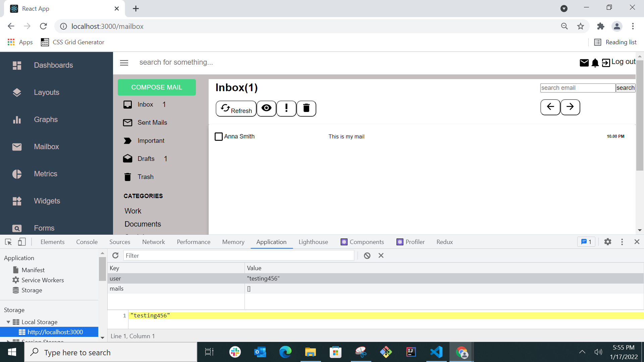Collapse the Local Storage tree in DevTools

click(x=8, y=322)
